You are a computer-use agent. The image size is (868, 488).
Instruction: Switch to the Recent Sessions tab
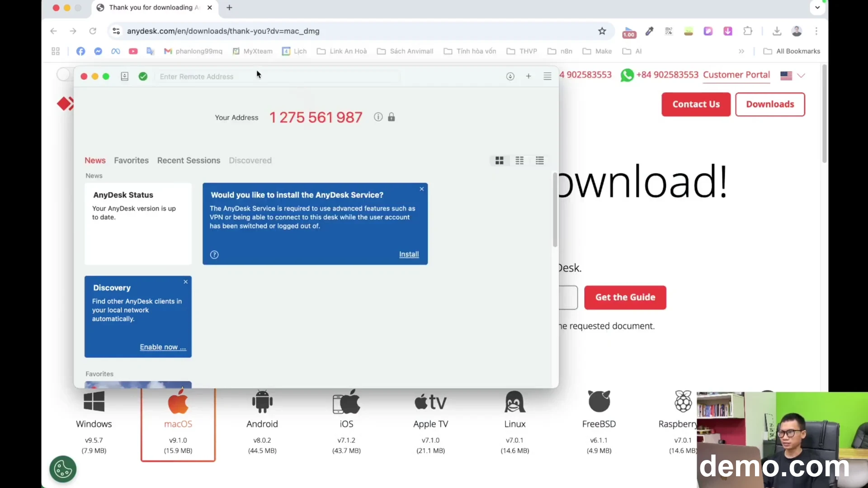point(189,160)
